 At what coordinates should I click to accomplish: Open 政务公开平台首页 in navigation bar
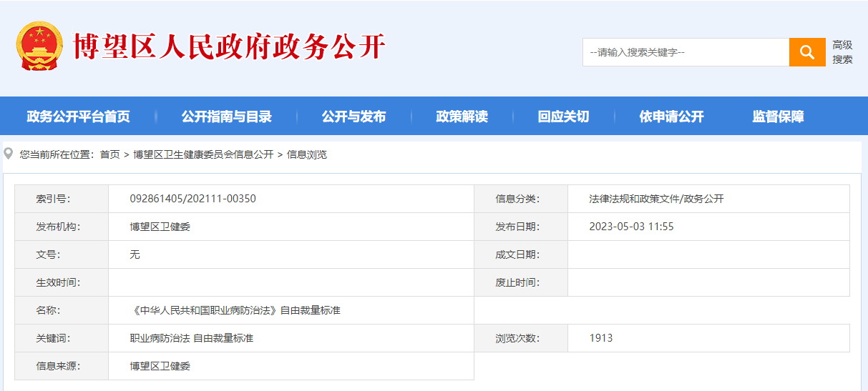pyautogui.click(x=78, y=117)
